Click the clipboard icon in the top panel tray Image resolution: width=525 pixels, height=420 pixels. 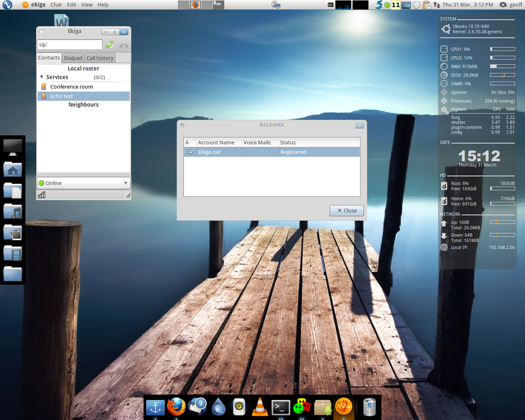click(427, 5)
